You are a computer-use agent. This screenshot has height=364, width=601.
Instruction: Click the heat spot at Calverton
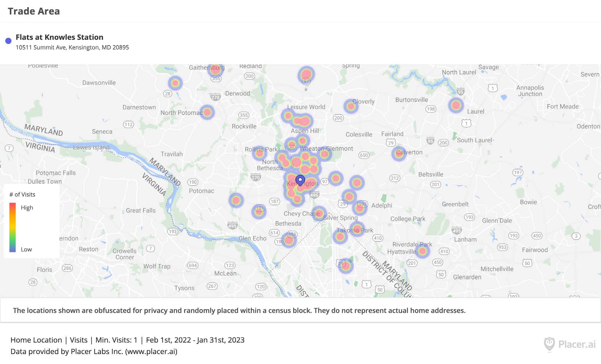pos(399,154)
